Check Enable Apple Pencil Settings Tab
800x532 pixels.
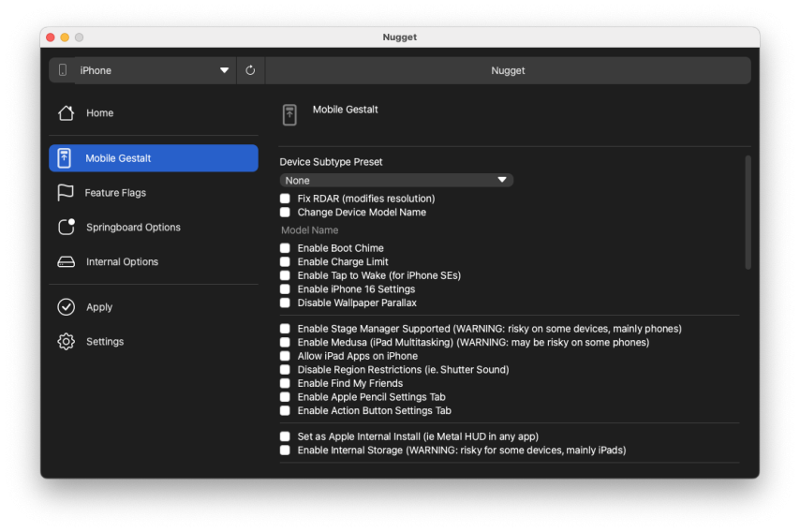[x=285, y=397]
